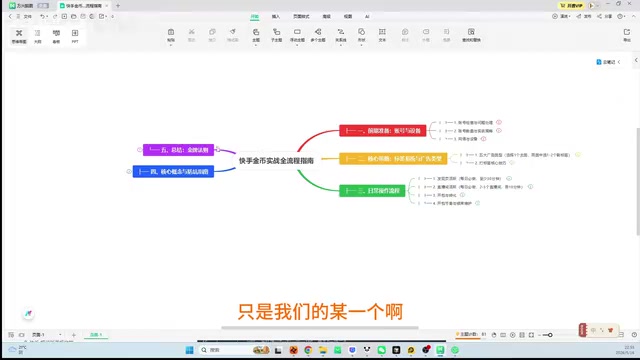This screenshot has height=360, width=640.
Task: Select the yellow section two topic
Action: (393, 158)
